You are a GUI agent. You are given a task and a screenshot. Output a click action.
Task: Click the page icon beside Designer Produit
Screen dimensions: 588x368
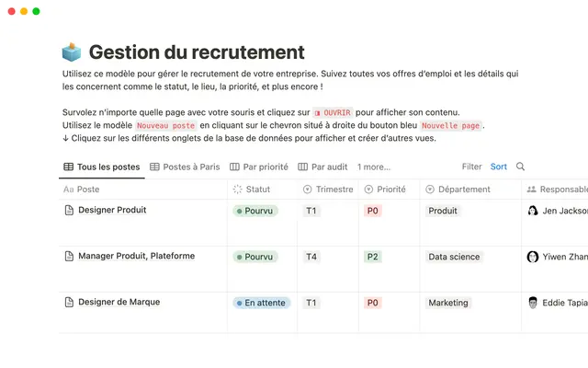tap(69, 210)
